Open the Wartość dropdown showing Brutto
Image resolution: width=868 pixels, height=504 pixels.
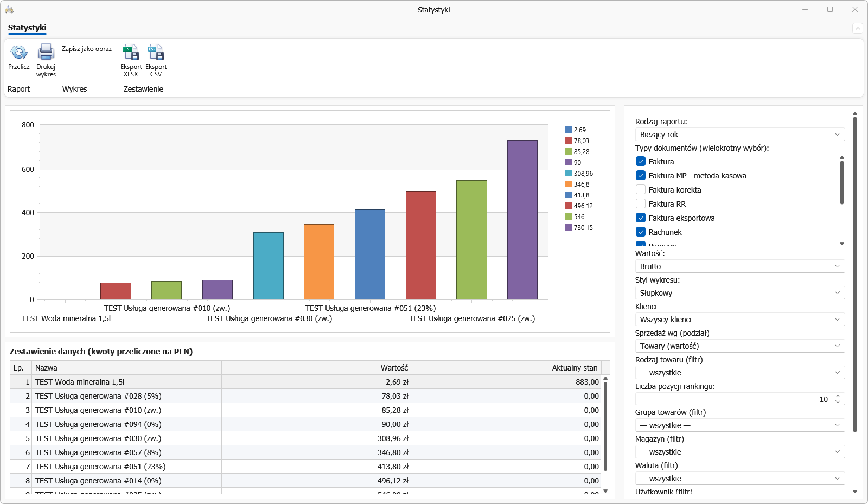[740, 266]
